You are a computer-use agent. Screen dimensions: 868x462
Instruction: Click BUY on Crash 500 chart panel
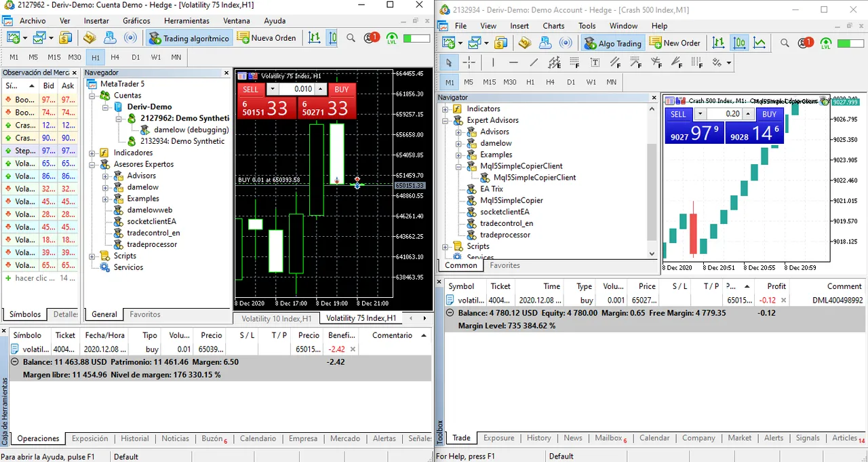(x=769, y=114)
